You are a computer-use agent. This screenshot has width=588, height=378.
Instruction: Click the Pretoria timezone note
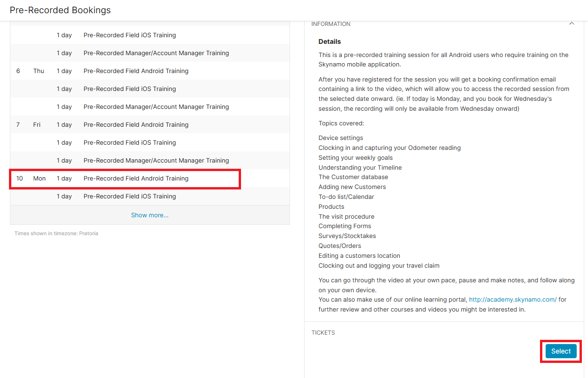click(x=56, y=233)
